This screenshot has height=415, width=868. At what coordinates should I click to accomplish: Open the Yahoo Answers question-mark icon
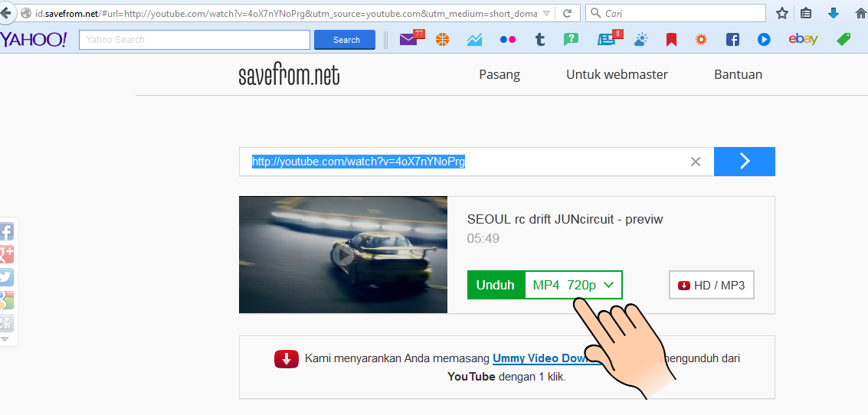pos(571,40)
